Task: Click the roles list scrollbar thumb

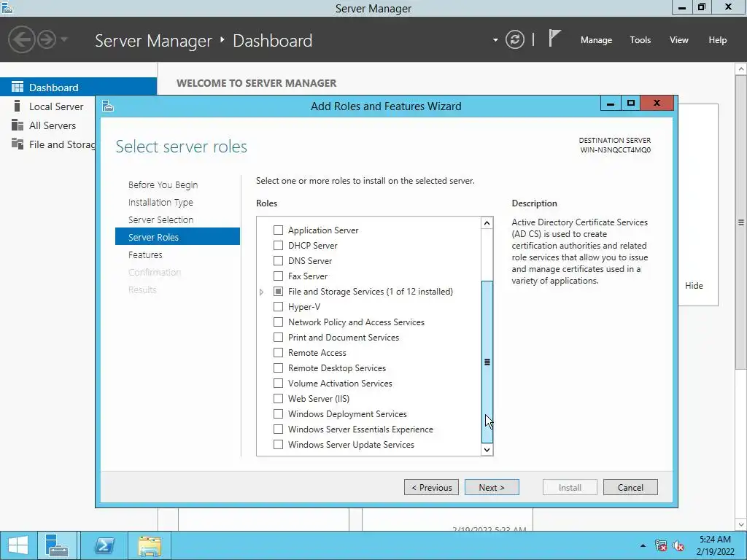Action: [x=487, y=362]
